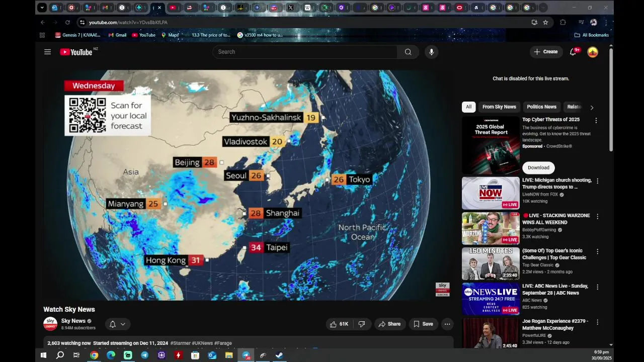Viewport: 644px width, 362px height.
Task: Open the YouTube bookmark
Action: click(x=143, y=35)
